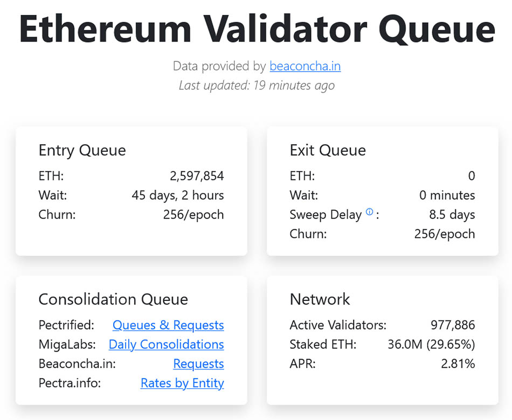Click the entry wait time 45 days, 2 hours
The width and height of the screenshot is (512, 420).
coord(178,195)
